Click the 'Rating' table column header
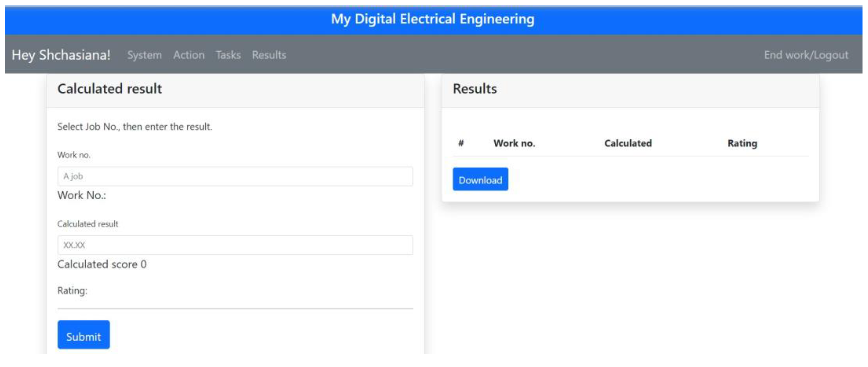The height and width of the screenshot is (367, 868). 742,143
